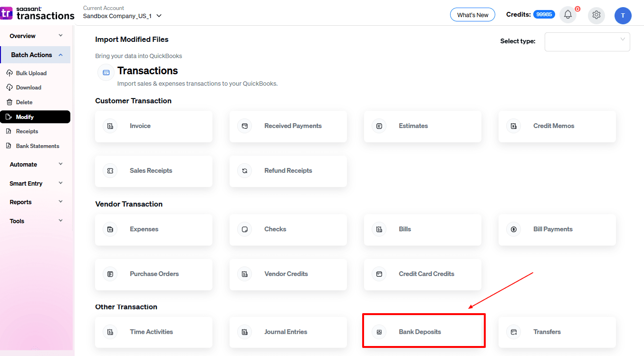Click the Invoice card icon
This screenshot has width=644, height=356.
[110, 126]
